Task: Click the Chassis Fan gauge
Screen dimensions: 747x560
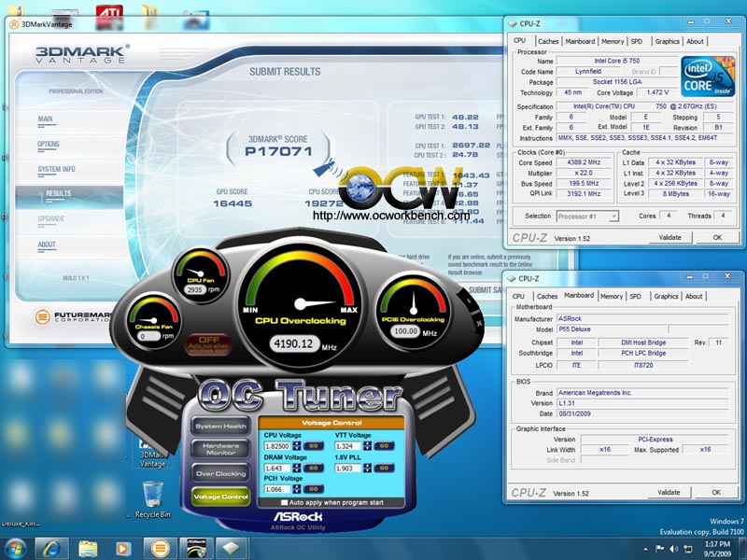Action: [153, 321]
